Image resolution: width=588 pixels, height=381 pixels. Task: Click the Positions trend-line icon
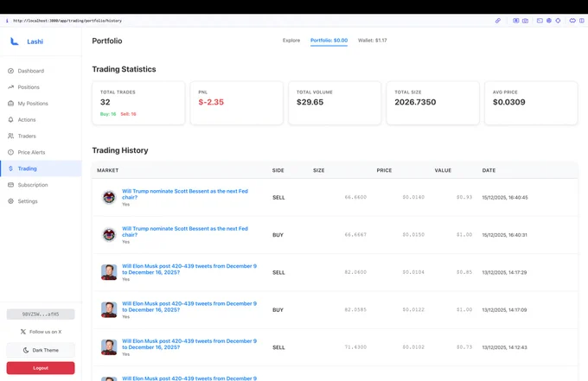click(11, 87)
